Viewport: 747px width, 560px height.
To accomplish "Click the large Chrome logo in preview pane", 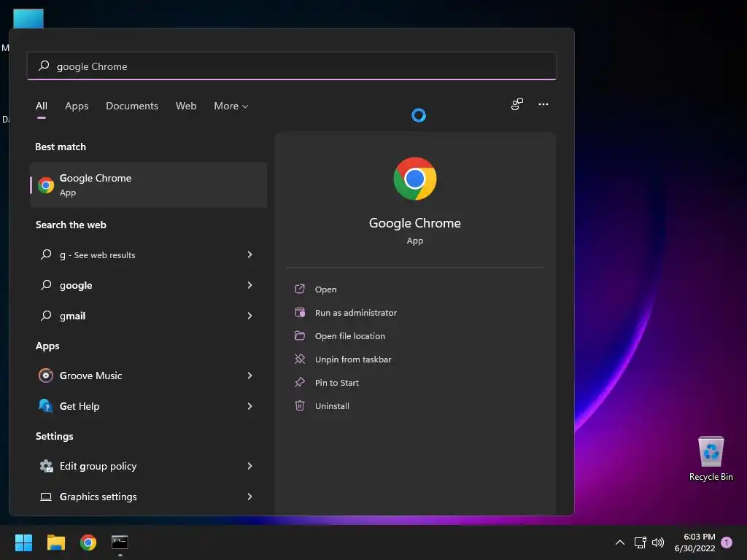I will (x=414, y=179).
